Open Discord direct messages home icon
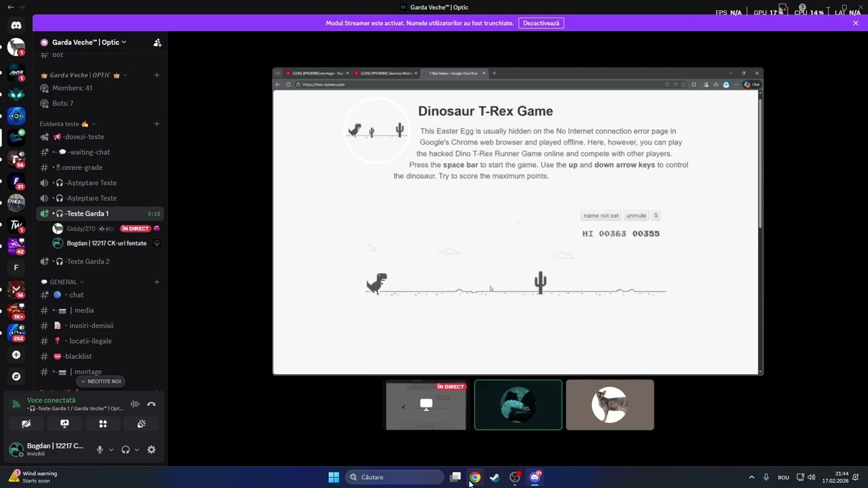 [16, 26]
